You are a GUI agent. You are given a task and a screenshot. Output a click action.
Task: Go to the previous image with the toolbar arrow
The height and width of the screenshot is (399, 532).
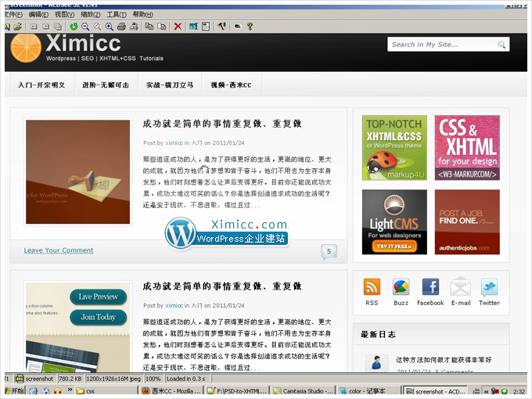coord(34,27)
